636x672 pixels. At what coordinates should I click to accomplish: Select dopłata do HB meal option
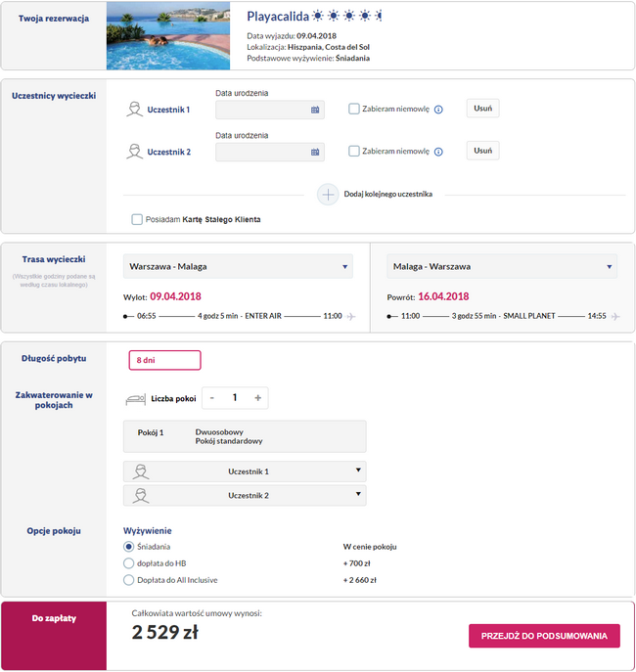128,563
